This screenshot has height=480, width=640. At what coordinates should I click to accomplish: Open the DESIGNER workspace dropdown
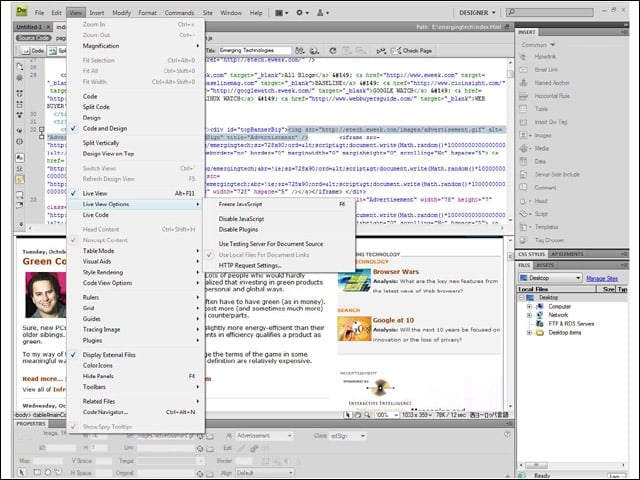click(x=477, y=13)
